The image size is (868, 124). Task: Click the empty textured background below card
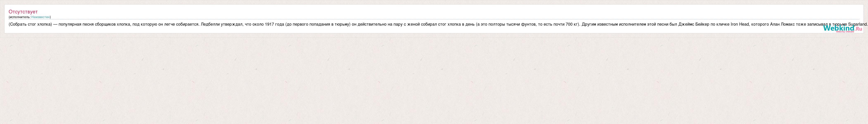pos(434,81)
